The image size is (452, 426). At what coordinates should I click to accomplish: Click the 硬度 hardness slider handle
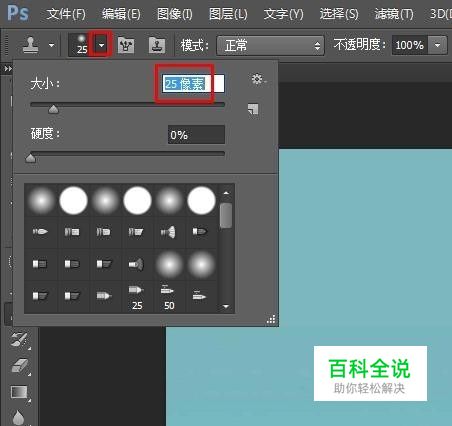tap(31, 158)
